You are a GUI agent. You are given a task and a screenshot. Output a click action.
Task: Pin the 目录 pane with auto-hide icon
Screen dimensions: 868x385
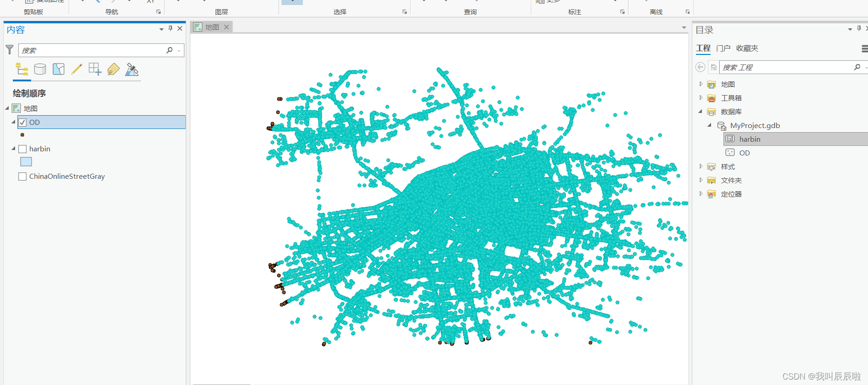(859, 29)
